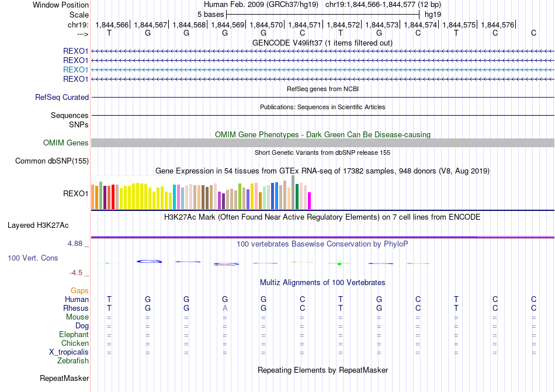Click the Common dbSNP(155) track label
Image resolution: width=555 pixels, height=392 pixels.
[x=52, y=161]
